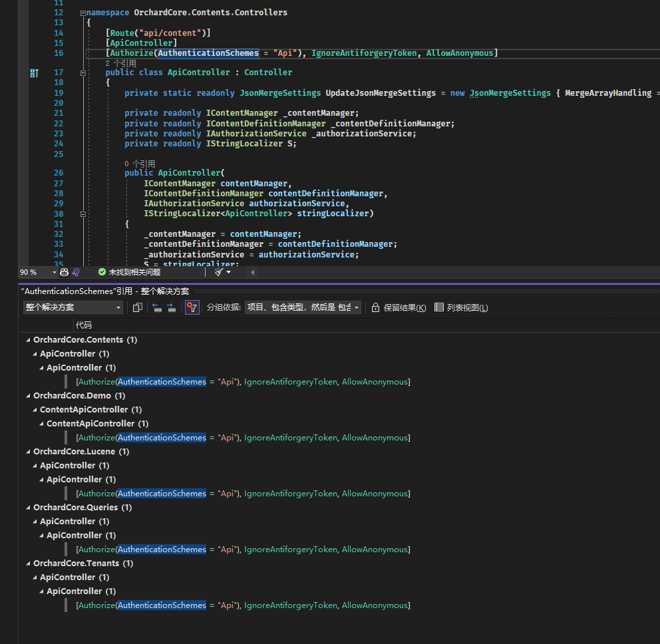Click IStringLocalizer S; on line 24
660x644 pixels.
tap(251, 144)
